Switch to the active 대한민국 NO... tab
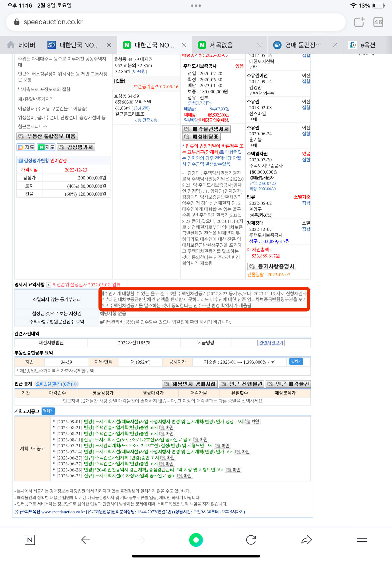The image size is (392, 561). (x=154, y=45)
